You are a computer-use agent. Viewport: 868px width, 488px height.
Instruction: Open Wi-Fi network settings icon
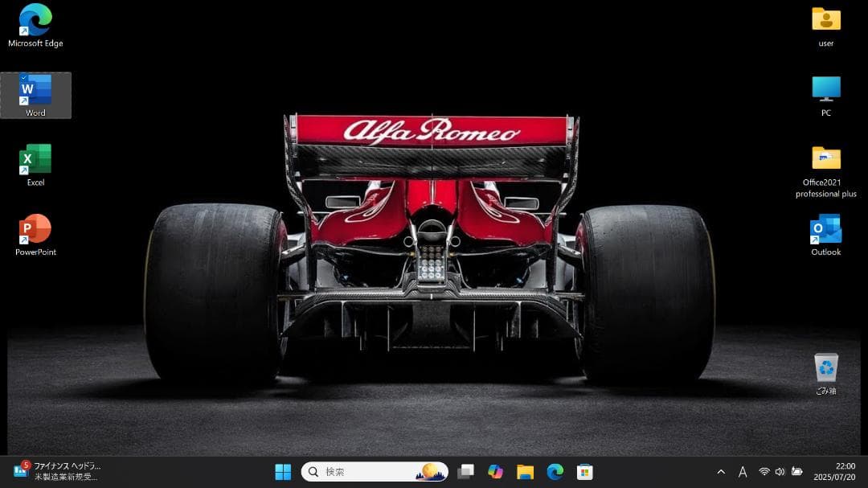click(x=764, y=471)
